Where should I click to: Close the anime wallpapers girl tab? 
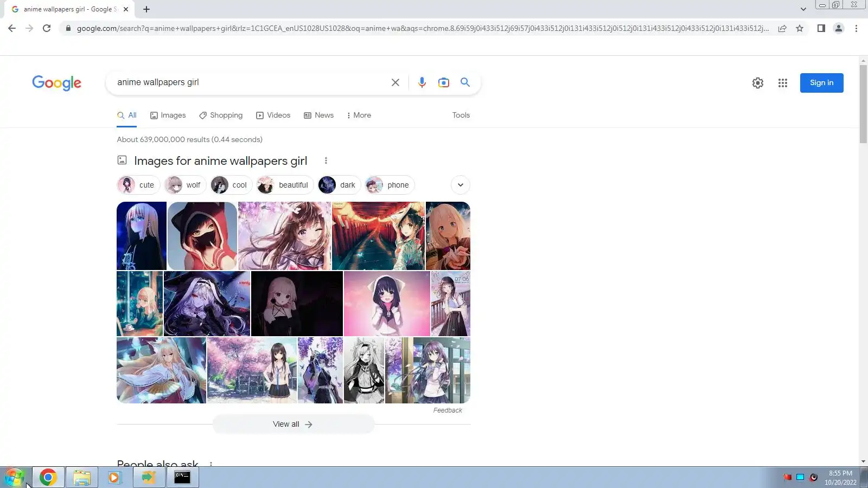tap(126, 9)
